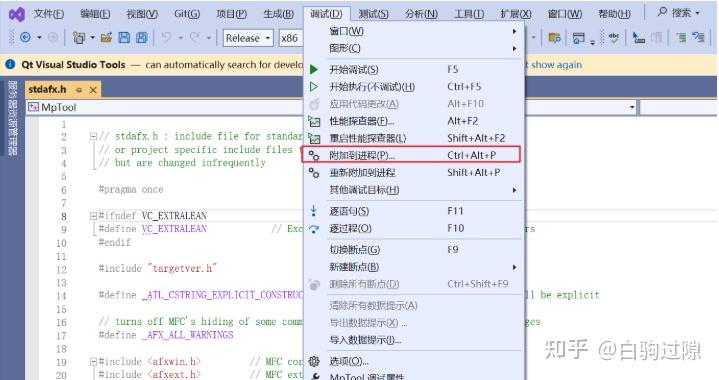The image size is (719, 380).
Task: Click the Save file toolbar icon
Action: click(x=124, y=38)
